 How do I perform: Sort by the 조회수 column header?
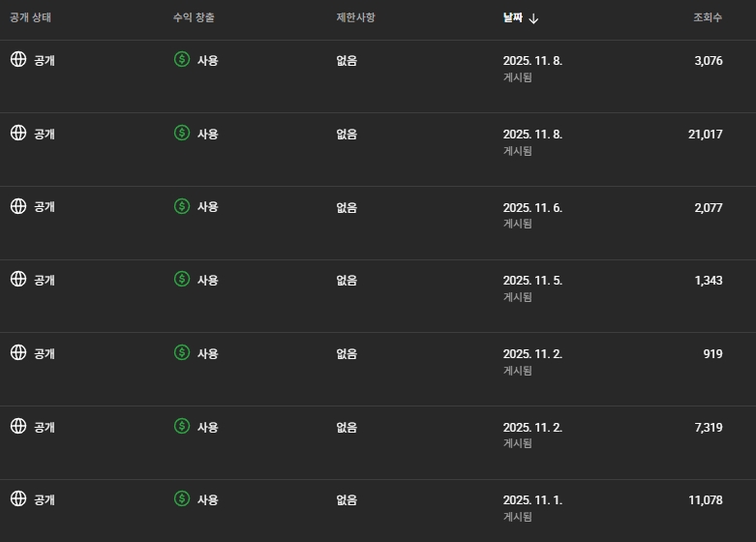pos(708,18)
